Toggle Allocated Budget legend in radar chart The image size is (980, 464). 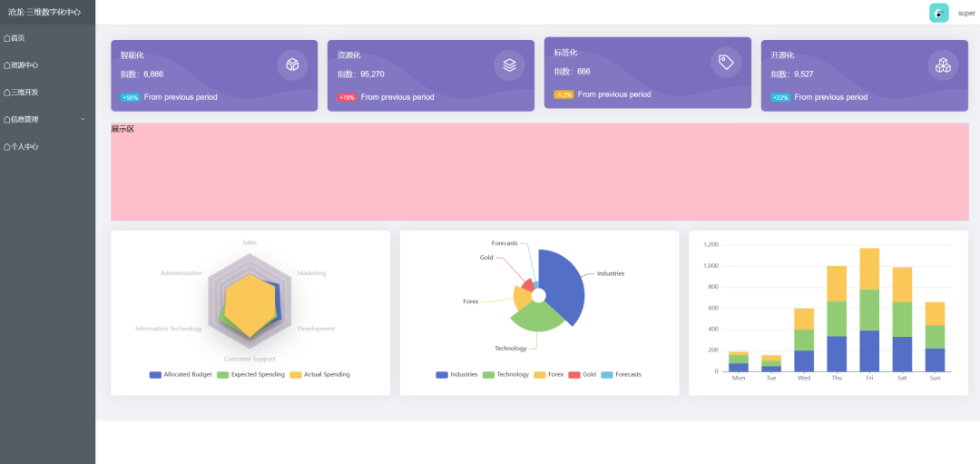181,375
